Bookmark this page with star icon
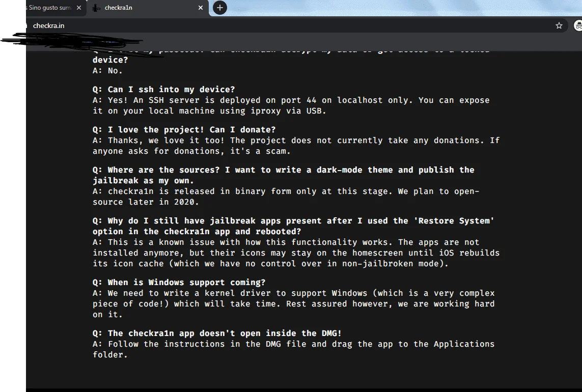 (x=559, y=25)
